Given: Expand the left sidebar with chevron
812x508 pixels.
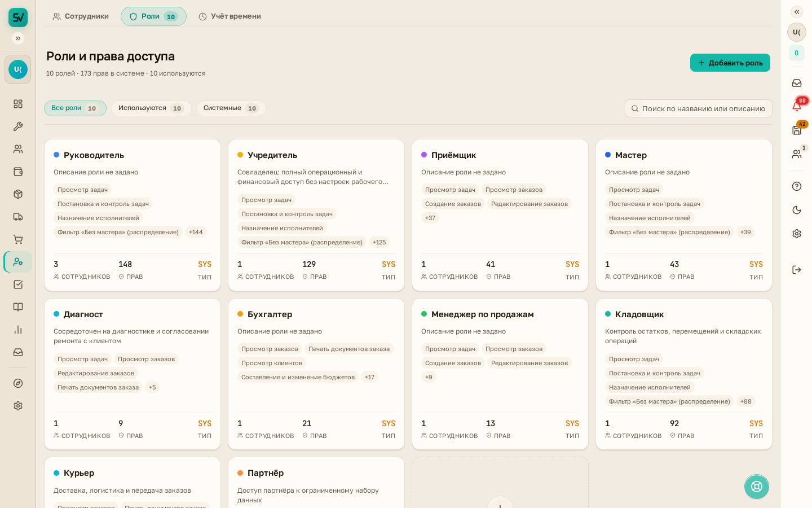Looking at the screenshot, I should tap(18, 38).
